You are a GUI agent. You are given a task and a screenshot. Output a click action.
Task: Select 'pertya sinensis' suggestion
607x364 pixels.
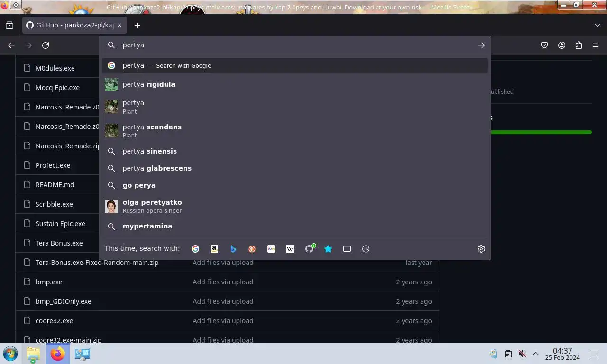295,151
